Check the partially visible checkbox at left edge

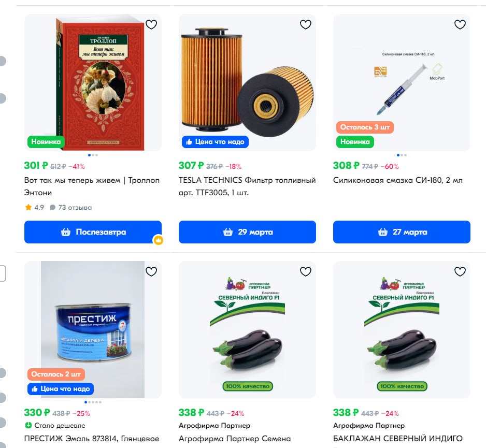3,273
